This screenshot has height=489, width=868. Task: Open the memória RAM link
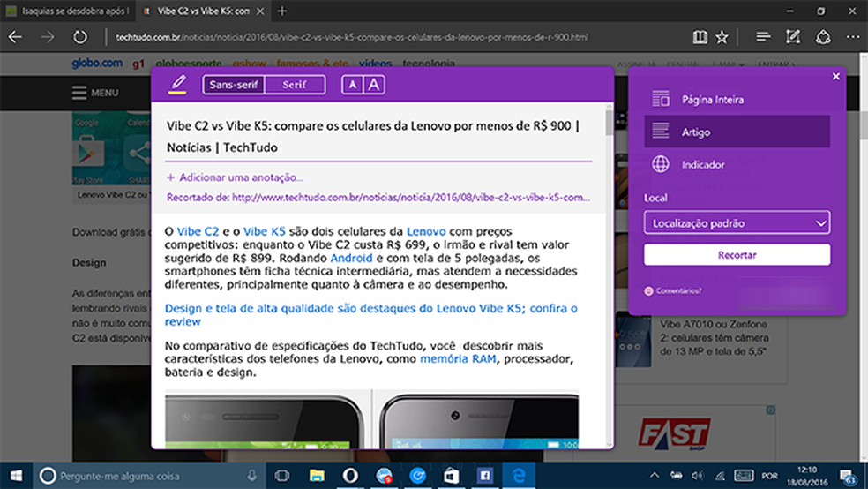457,359
